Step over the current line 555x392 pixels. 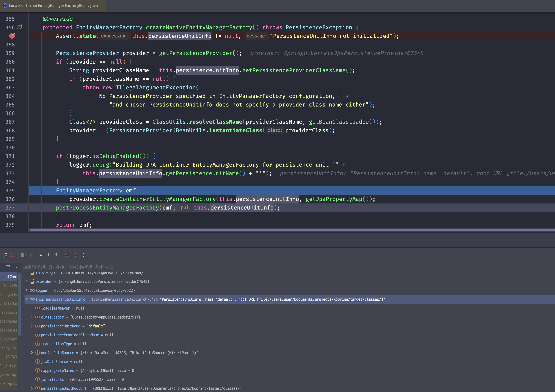pos(40,255)
